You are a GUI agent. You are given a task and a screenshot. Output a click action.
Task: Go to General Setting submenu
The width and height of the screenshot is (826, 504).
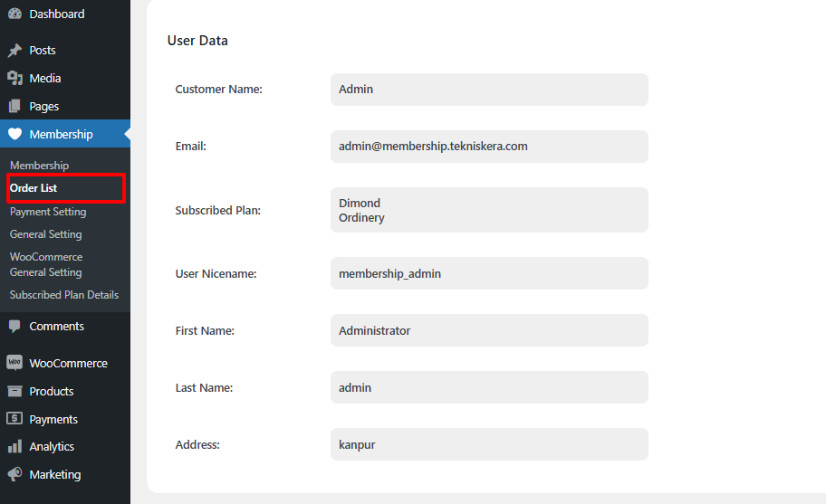(45, 234)
